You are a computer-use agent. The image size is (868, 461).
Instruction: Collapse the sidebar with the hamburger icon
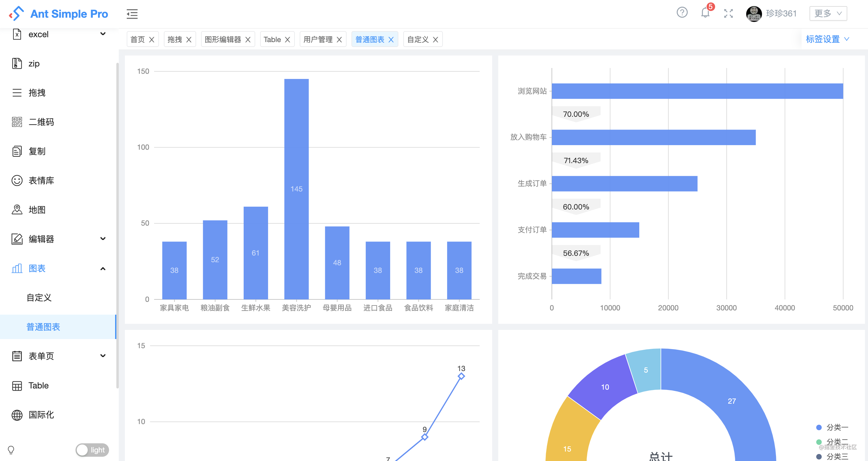click(132, 14)
